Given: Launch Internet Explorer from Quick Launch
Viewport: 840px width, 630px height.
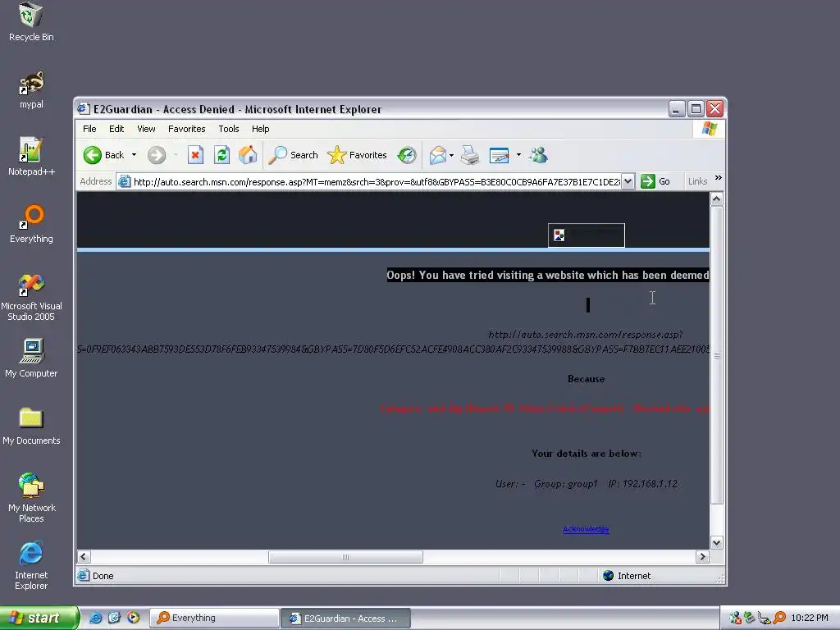Looking at the screenshot, I should (95, 618).
